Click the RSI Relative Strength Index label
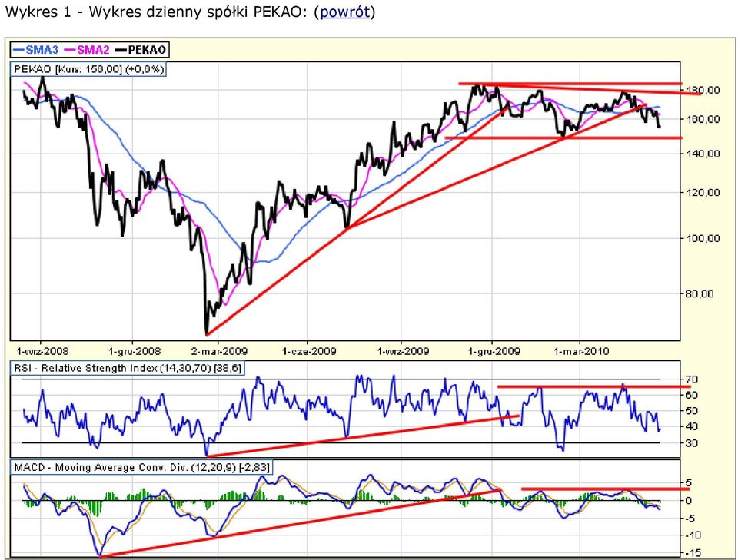738x560 pixels. pyautogui.click(x=128, y=368)
